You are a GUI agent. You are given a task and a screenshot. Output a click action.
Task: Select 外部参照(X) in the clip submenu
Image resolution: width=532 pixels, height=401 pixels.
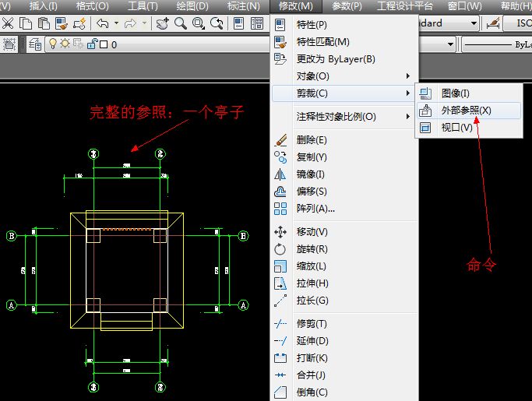pyautogui.click(x=466, y=111)
